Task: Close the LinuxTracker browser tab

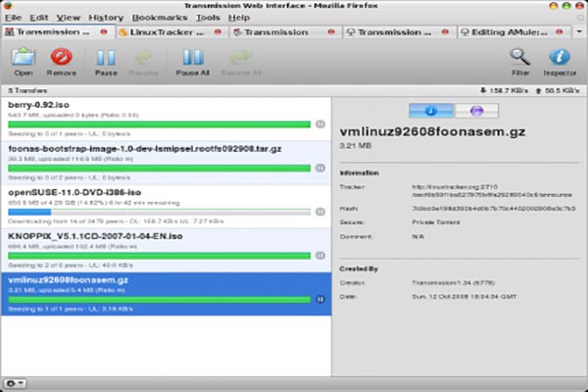Action: tap(218, 32)
